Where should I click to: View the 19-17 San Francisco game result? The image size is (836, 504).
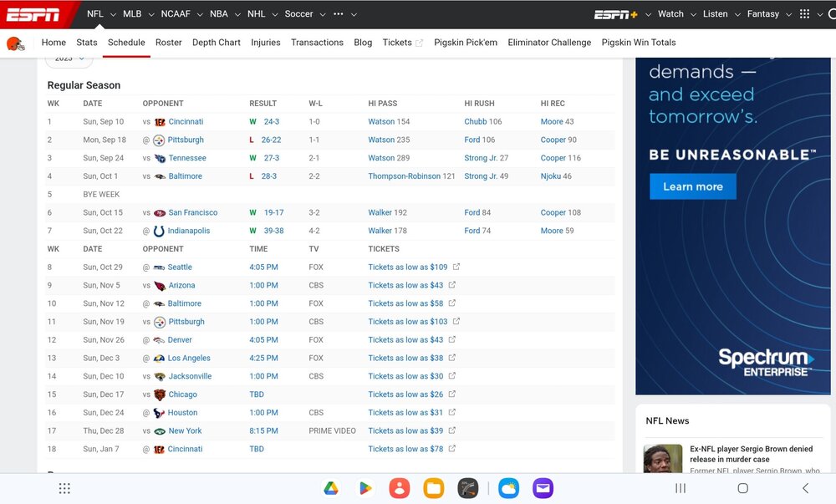click(274, 212)
